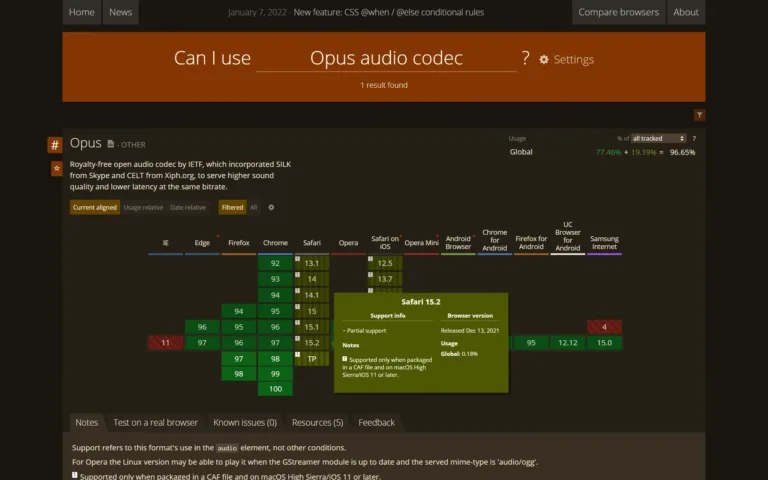Click the Opus feature title
768x480 pixels.
85,143
